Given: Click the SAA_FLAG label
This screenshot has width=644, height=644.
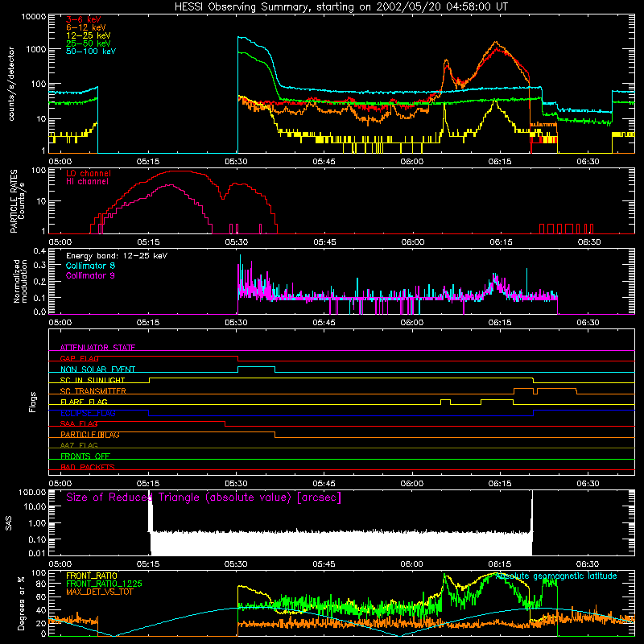Looking at the screenshot, I should click(79, 424).
